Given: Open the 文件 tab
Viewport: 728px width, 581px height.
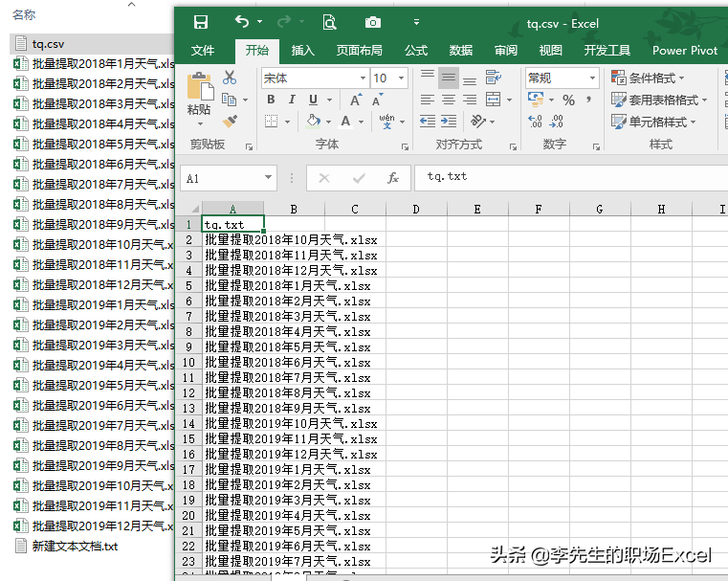Looking at the screenshot, I should (203, 51).
